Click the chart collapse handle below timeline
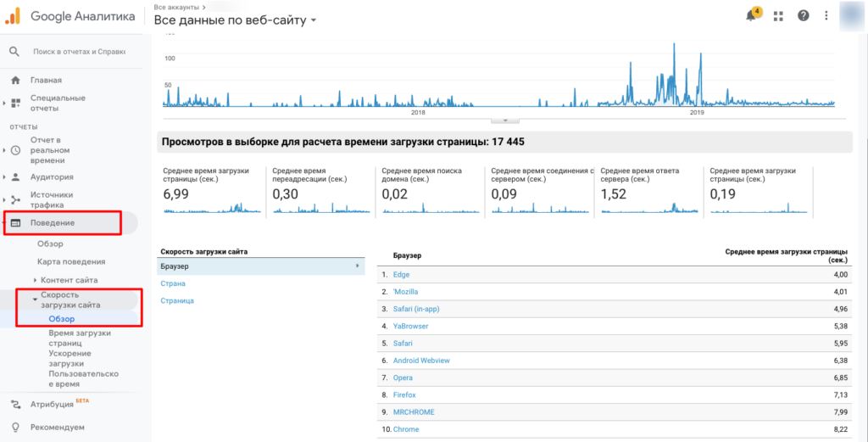This screenshot has height=442, width=868. click(x=504, y=120)
